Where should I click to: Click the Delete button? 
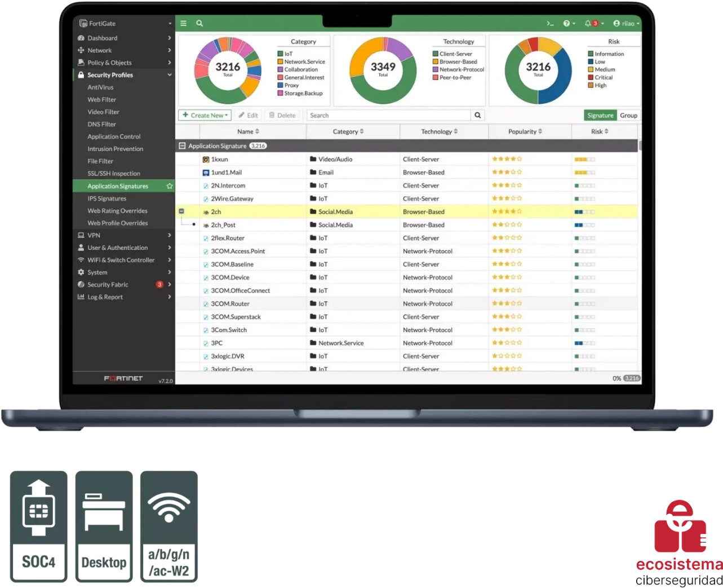click(x=282, y=116)
